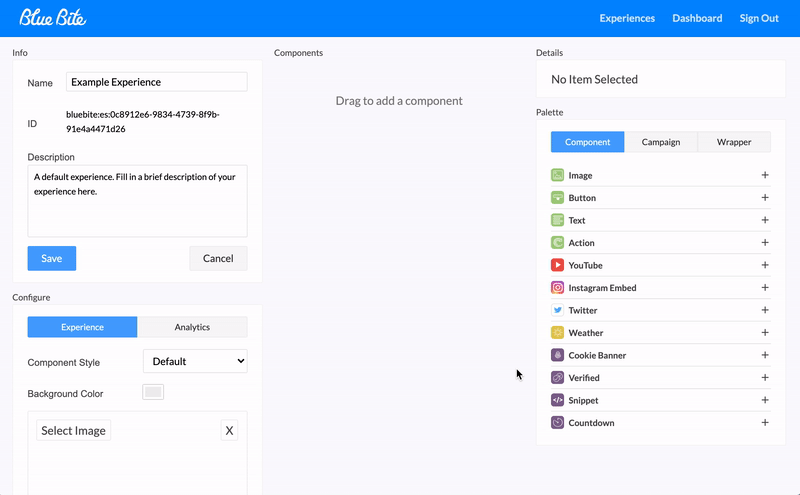Click the Action component icon
The image size is (800, 495).
pyautogui.click(x=557, y=242)
